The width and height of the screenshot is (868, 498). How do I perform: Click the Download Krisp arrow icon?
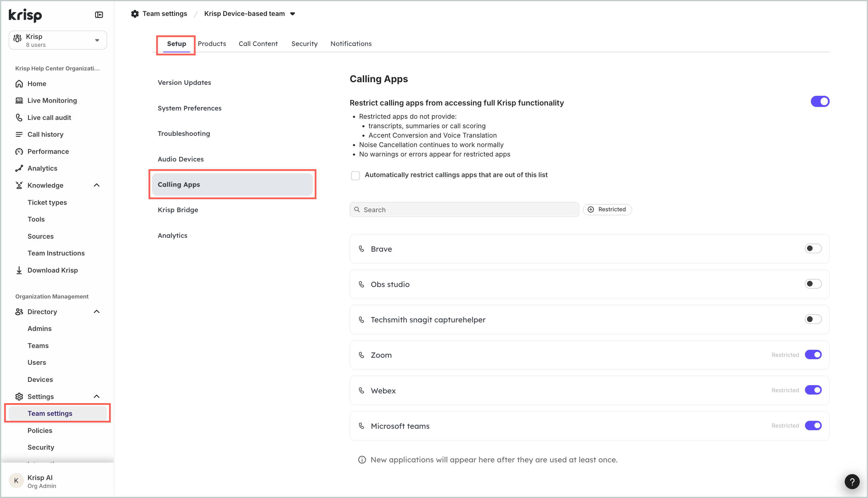[x=19, y=270]
